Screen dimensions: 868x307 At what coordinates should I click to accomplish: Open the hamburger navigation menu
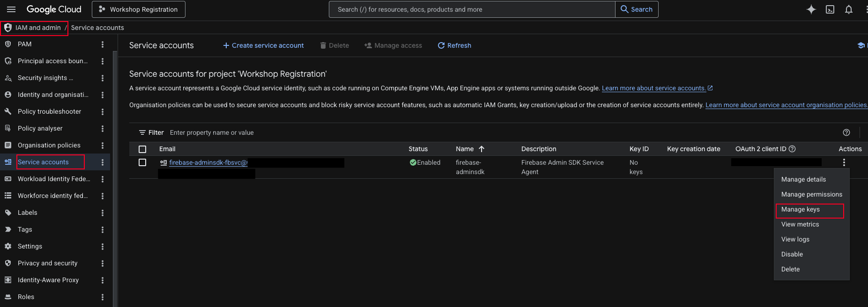pos(11,9)
